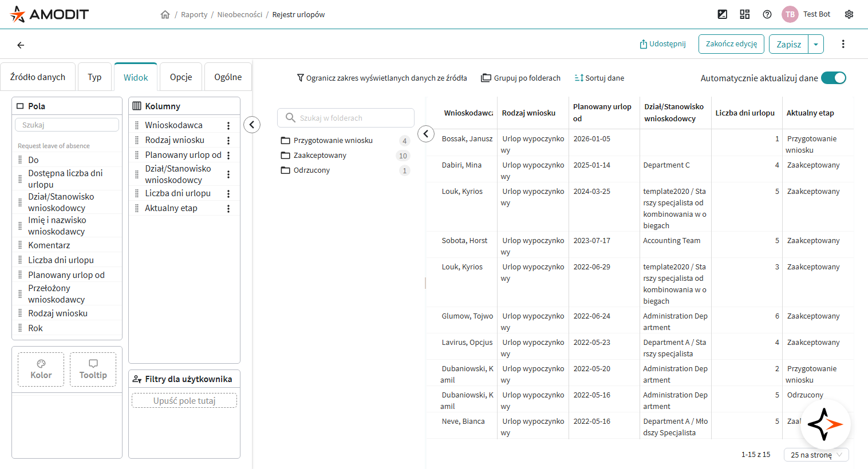The height and width of the screenshot is (469, 868).
Task: Click the Tooltip drop zone
Action: click(93, 369)
